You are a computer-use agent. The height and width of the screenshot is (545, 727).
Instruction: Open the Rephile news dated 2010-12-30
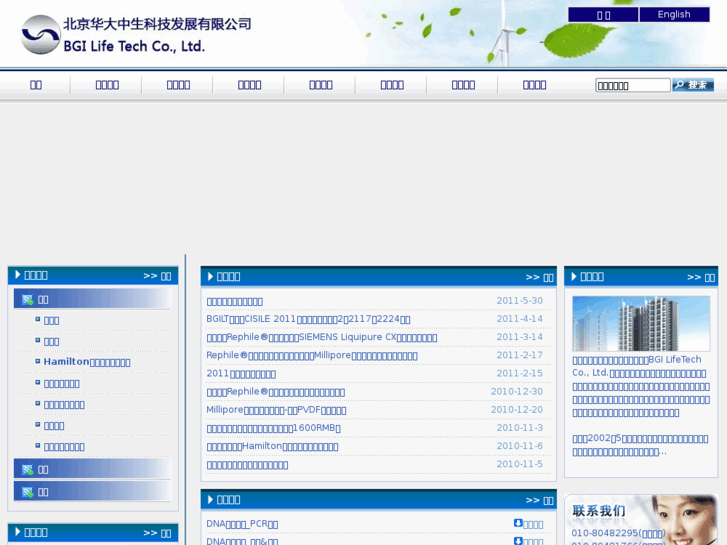[275, 392]
